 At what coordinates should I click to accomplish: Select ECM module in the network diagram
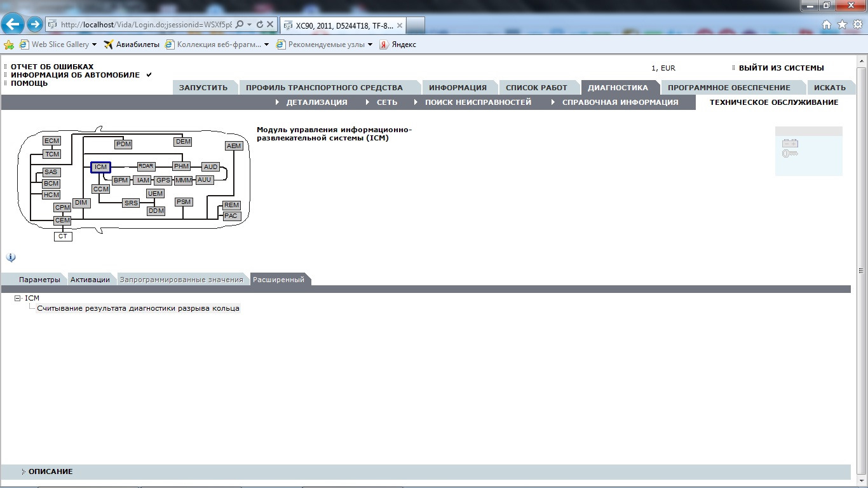click(x=51, y=141)
